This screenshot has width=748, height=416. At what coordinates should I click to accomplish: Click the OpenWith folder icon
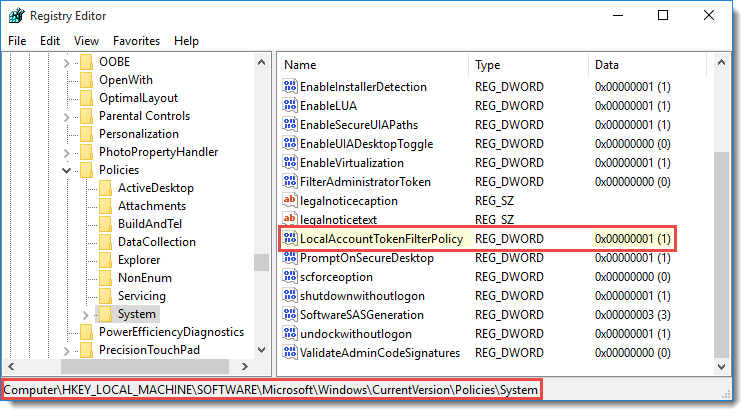tap(86, 80)
